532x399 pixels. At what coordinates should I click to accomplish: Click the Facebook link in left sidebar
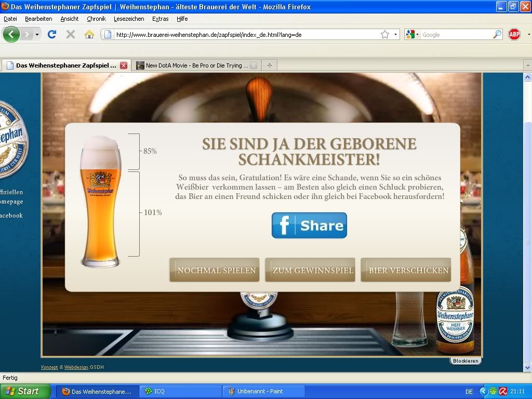coord(11,216)
